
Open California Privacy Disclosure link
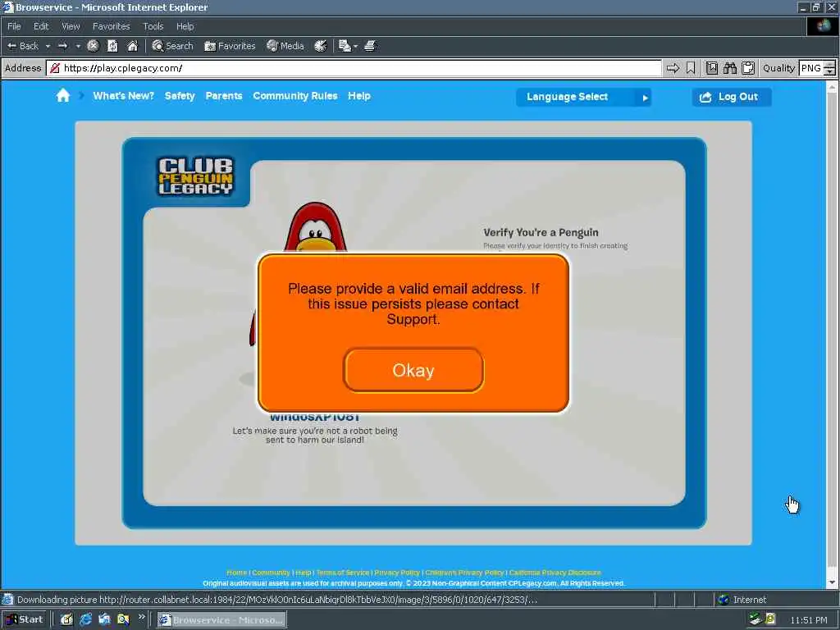[x=555, y=573]
